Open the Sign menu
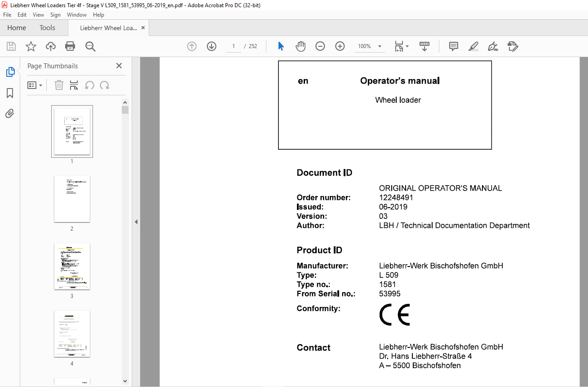The width and height of the screenshot is (588, 387). 55,15
